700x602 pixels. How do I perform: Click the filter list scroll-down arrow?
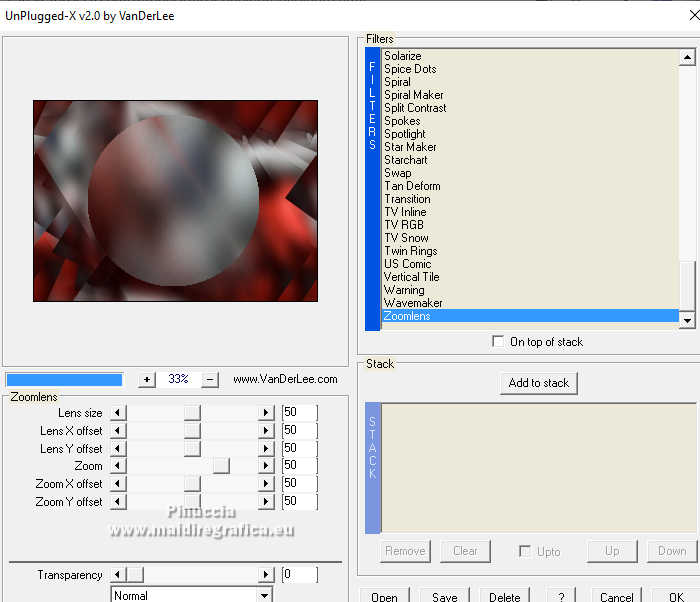688,320
